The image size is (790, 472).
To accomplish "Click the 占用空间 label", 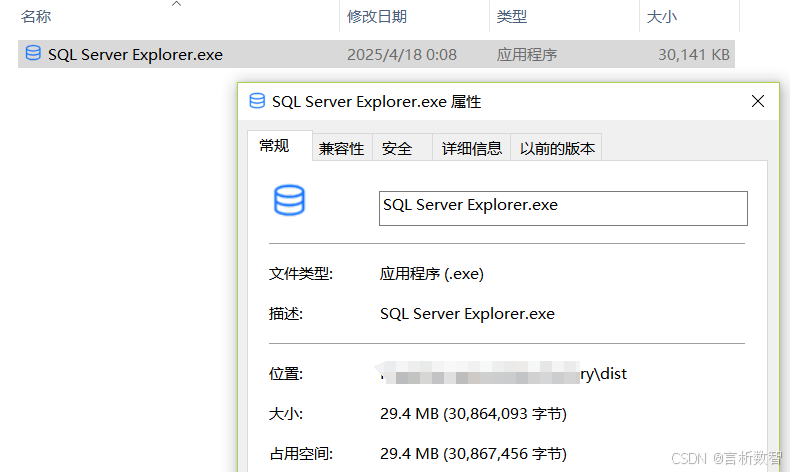I will [x=301, y=454].
